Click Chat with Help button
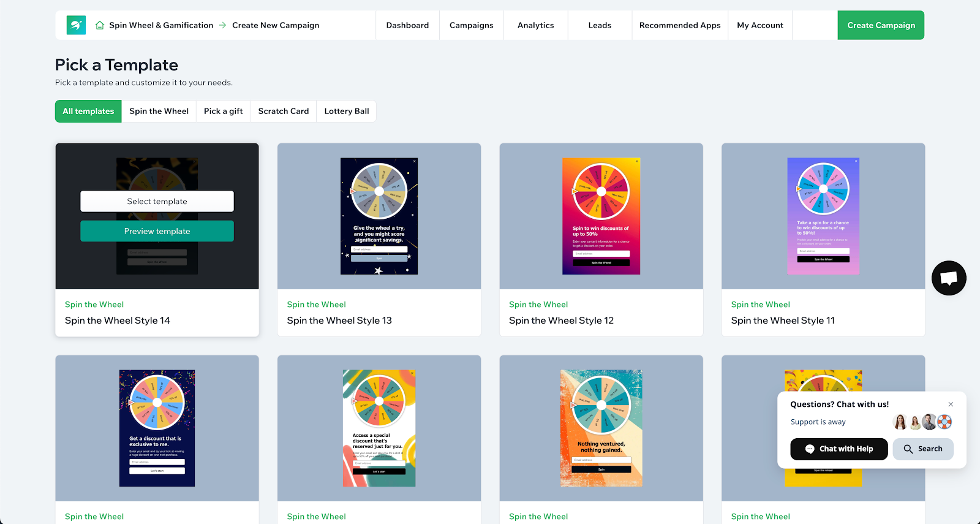This screenshot has width=980, height=524. pos(839,449)
